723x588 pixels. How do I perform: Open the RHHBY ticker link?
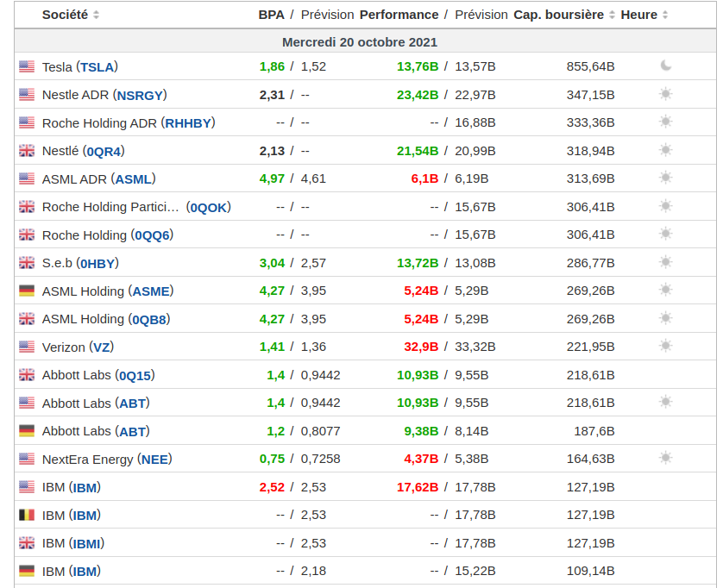point(188,123)
